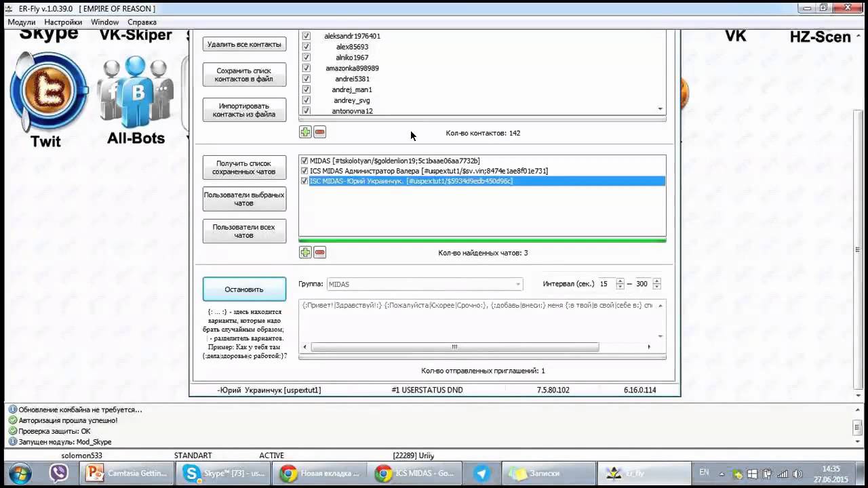Uncheck contact alex85693
868x488 pixels.
[306, 47]
